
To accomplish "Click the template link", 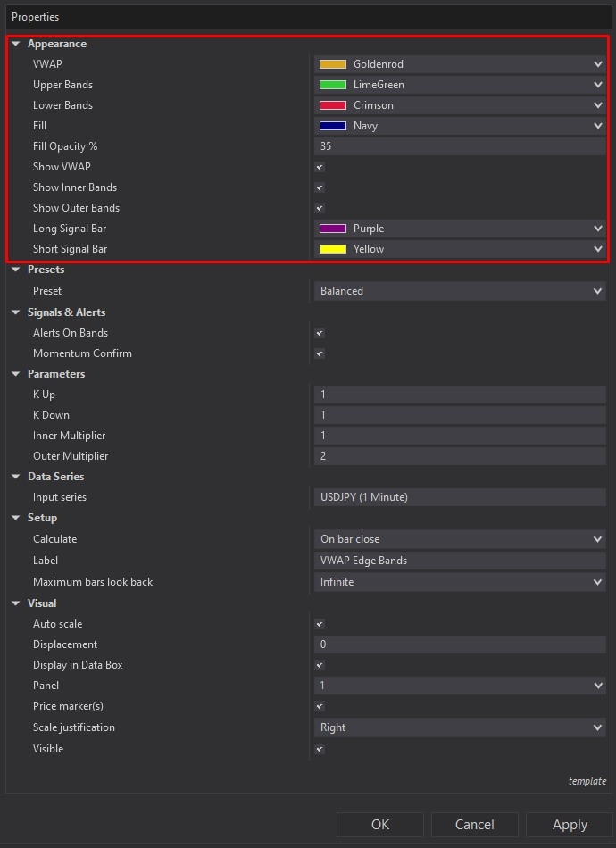I will [587, 780].
